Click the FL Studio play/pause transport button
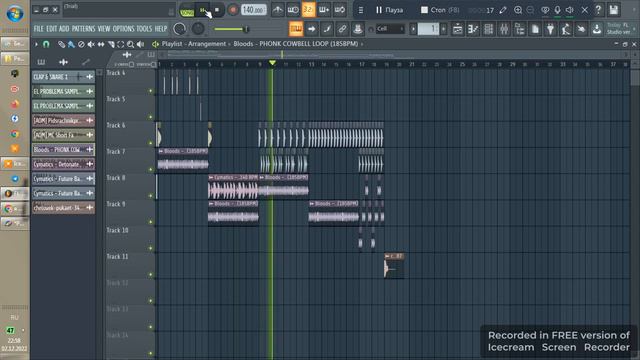 pos(202,10)
